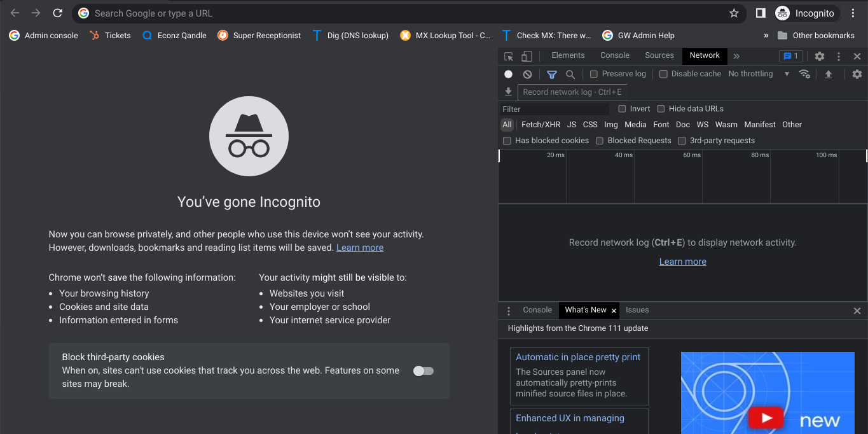This screenshot has height=434, width=868.
Task: Open MX Lookup Tool bookmark
Action: pos(445,36)
